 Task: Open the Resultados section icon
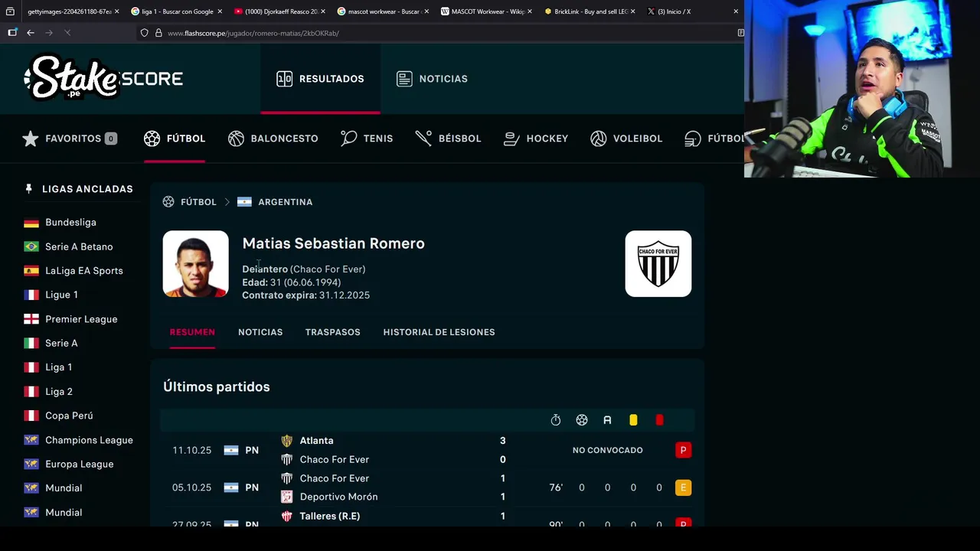click(284, 79)
